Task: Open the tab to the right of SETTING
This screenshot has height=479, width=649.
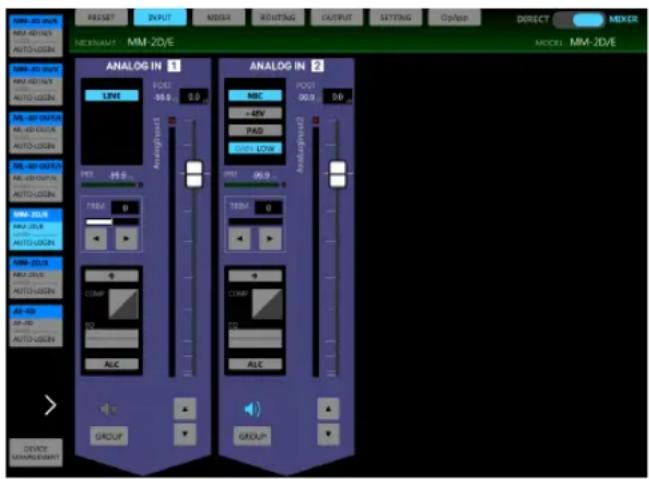Action: [454, 17]
